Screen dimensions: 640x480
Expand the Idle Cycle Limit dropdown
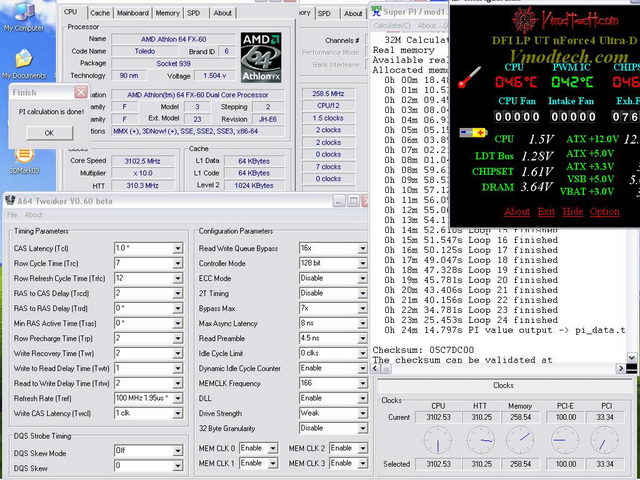tap(362, 353)
